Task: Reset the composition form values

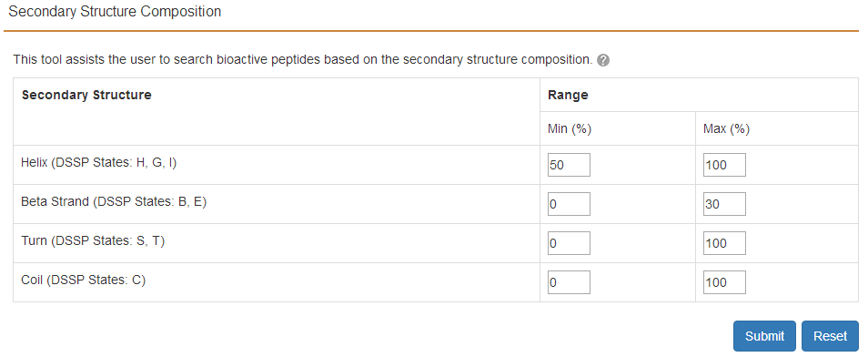Action: 830,336
